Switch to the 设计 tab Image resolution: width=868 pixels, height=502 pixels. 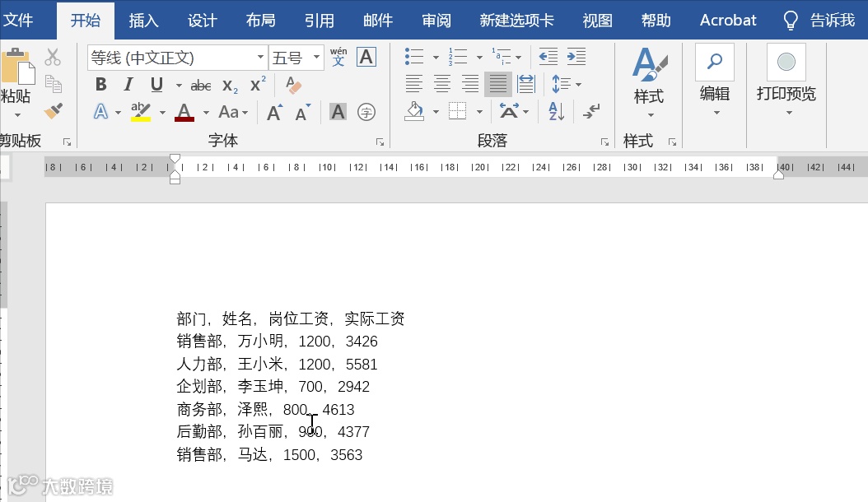pyautogui.click(x=202, y=21)
